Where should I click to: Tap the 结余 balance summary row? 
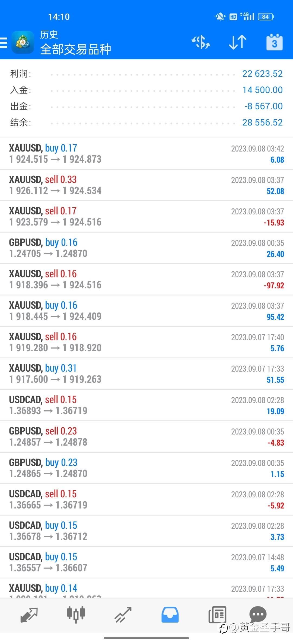pyautogui.click(x=146, y=123)
